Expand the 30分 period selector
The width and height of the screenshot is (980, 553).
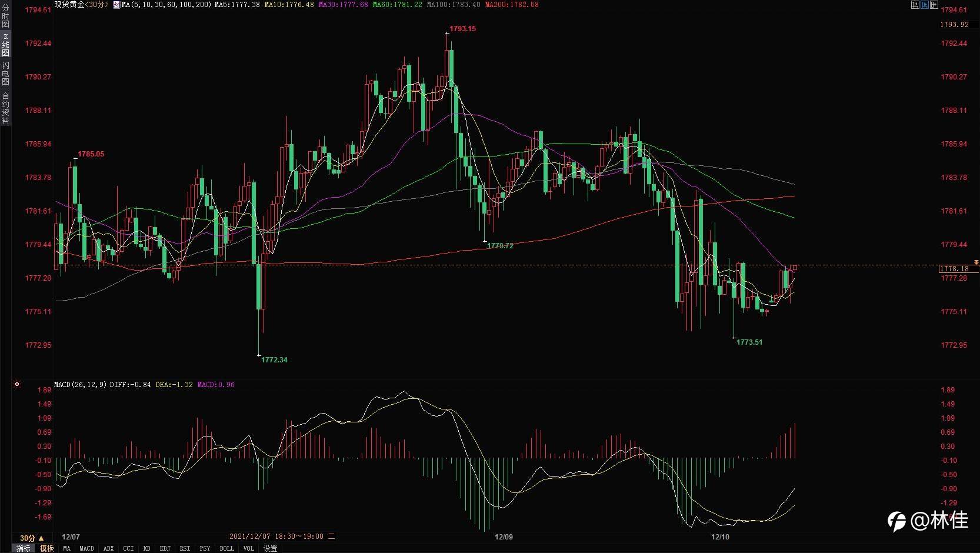coord(32,538)
